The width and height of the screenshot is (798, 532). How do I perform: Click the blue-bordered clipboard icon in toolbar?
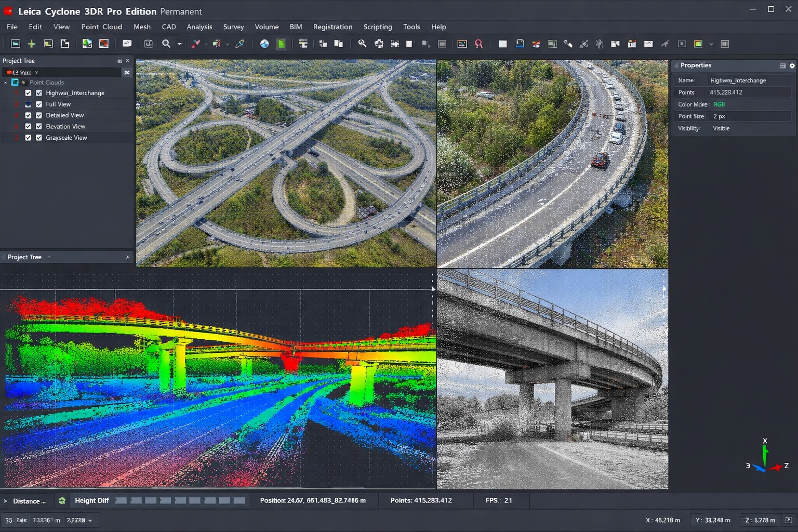tap(520, 44)
